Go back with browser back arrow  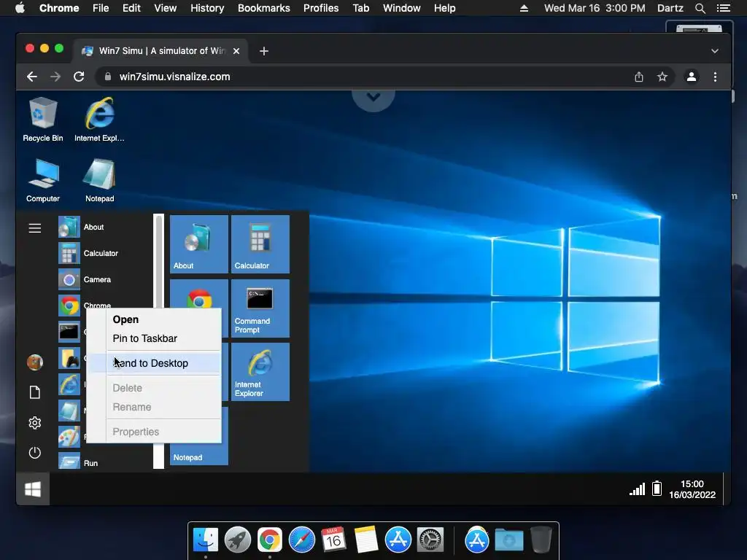pos(32,77)
